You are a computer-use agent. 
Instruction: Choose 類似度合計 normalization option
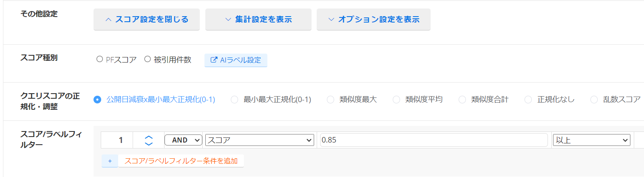point(462,100)
